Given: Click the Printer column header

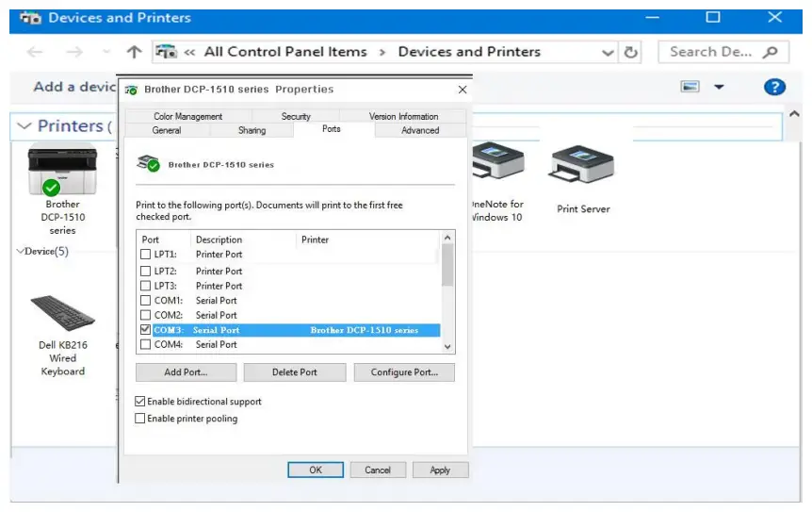Looking at the screenshot, I should tap(315, 239).
